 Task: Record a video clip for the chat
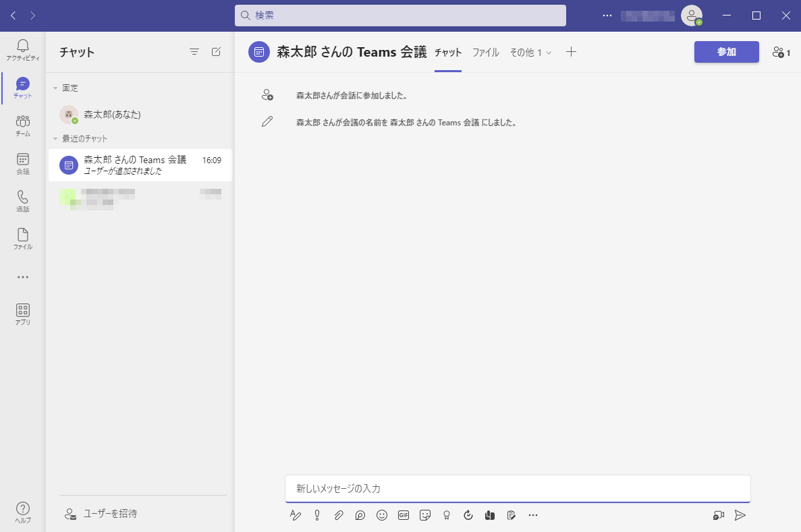tap(717, 514)
